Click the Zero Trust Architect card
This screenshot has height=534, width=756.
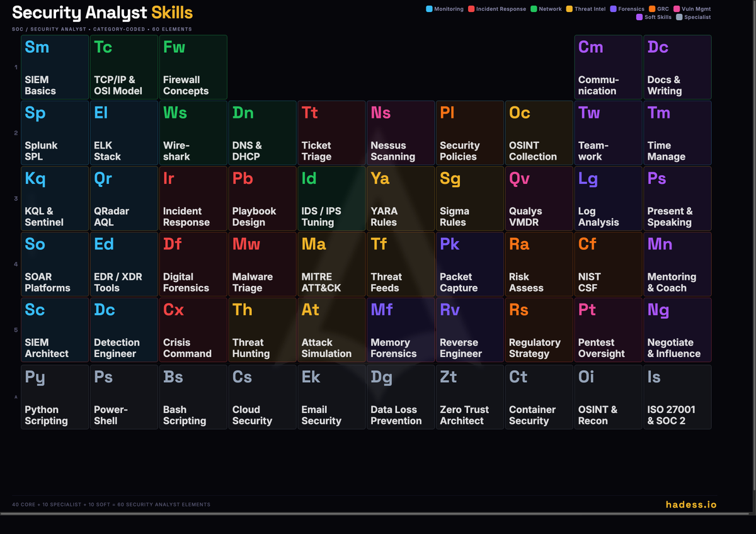coord(470,397)
